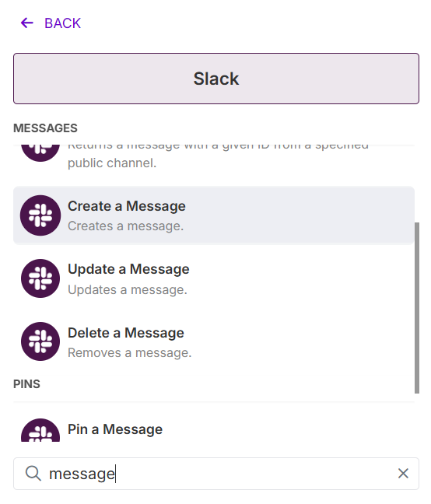431x504 pixels.
Task: Click Slack icon beside Delete a Message
Action: (40, 341)
